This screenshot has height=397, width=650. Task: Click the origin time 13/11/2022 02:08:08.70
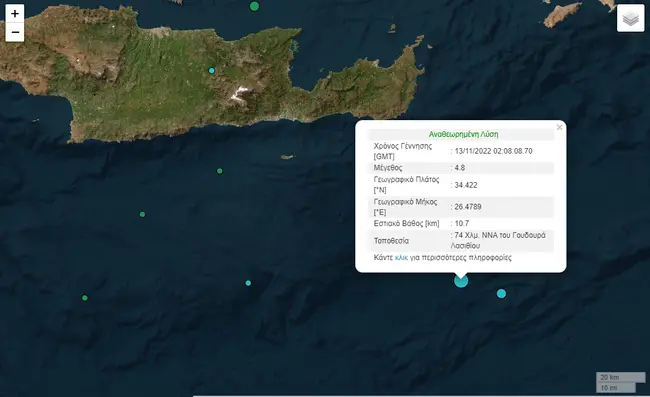tap(493, 151)
